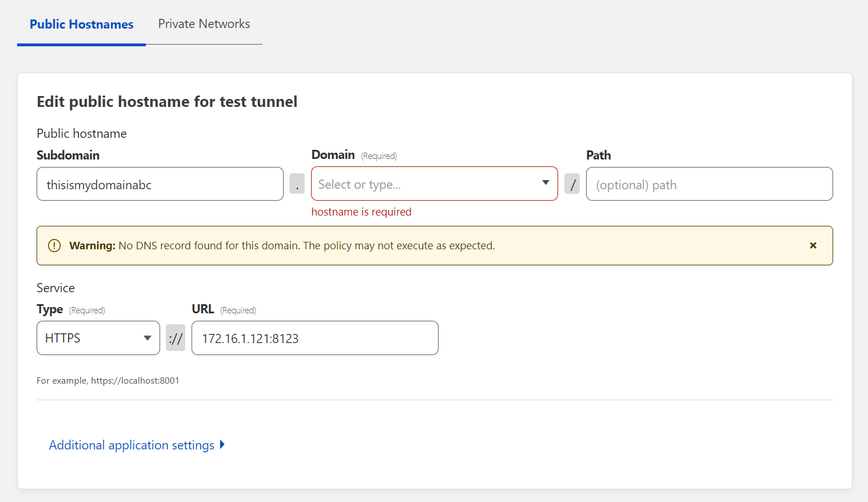Click the optional Path input field
Viewport: 868px width, 502px height.
pos(709,184)
